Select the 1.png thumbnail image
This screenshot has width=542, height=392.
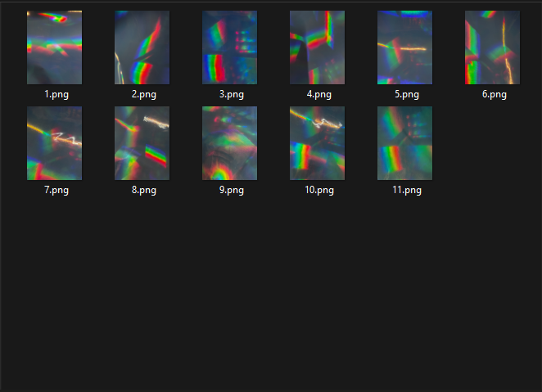[x=55, y=47]
